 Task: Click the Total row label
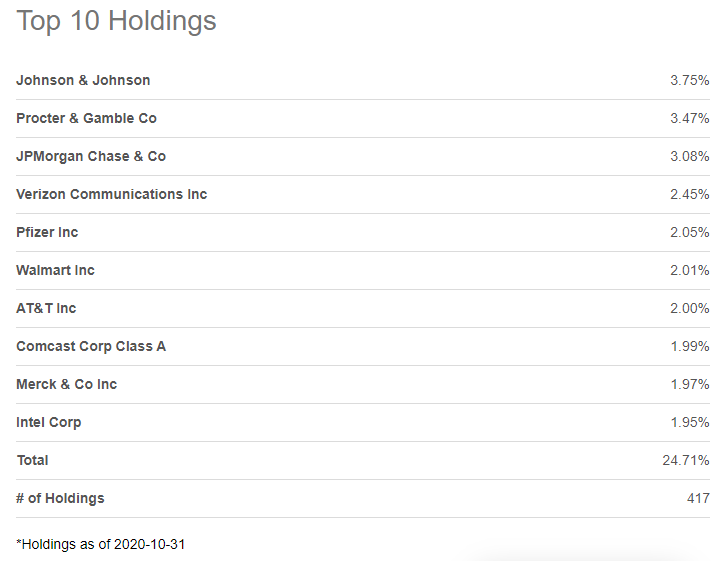coord(32,460)
